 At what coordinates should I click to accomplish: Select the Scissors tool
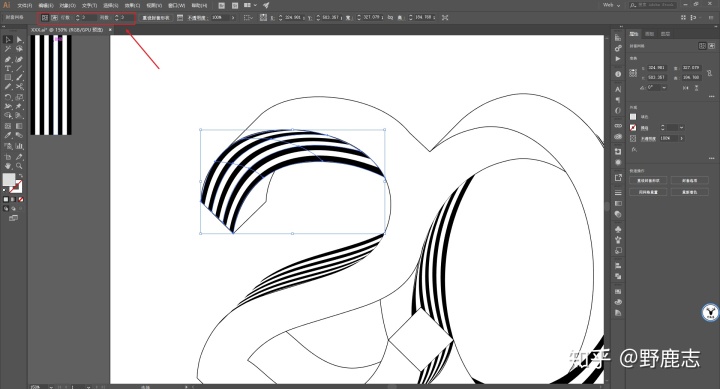[x=19, y=87]
